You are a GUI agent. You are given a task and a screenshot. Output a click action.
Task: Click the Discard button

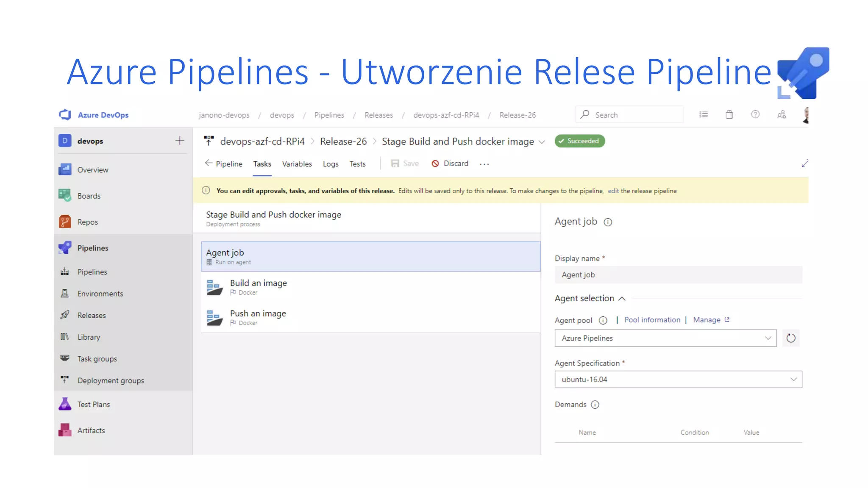(x=450, y=164)
